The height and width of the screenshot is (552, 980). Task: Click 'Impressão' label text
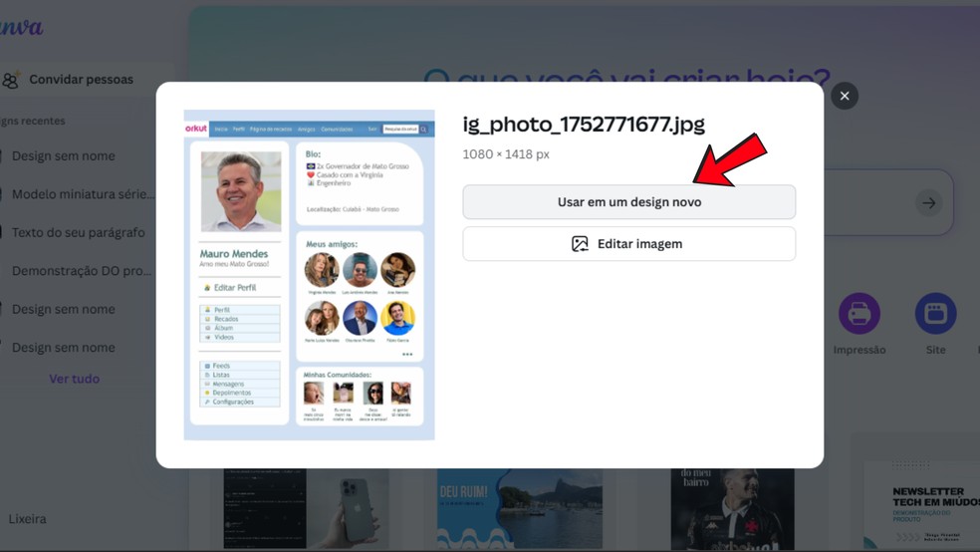pyautogui.click(x=859, y=350)
